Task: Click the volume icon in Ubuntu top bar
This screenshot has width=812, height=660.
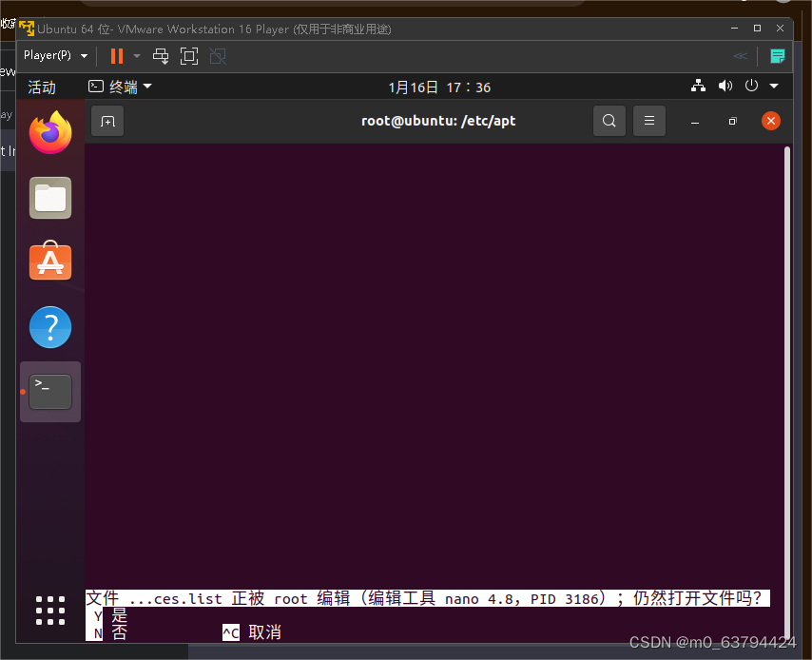Action: tap(725, 86)
